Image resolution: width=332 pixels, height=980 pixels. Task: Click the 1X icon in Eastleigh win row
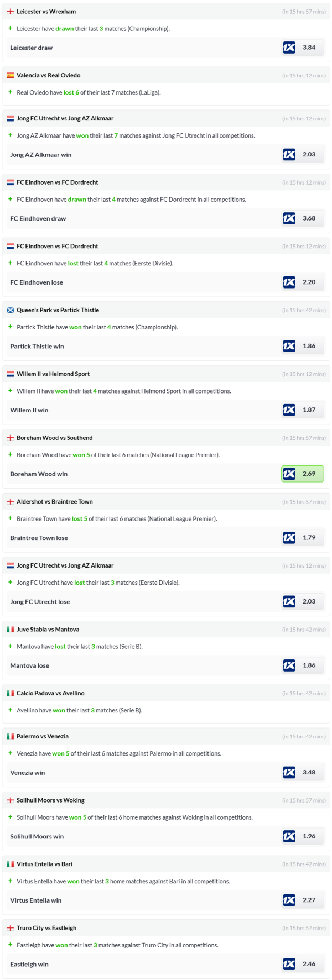pos(289,964)
